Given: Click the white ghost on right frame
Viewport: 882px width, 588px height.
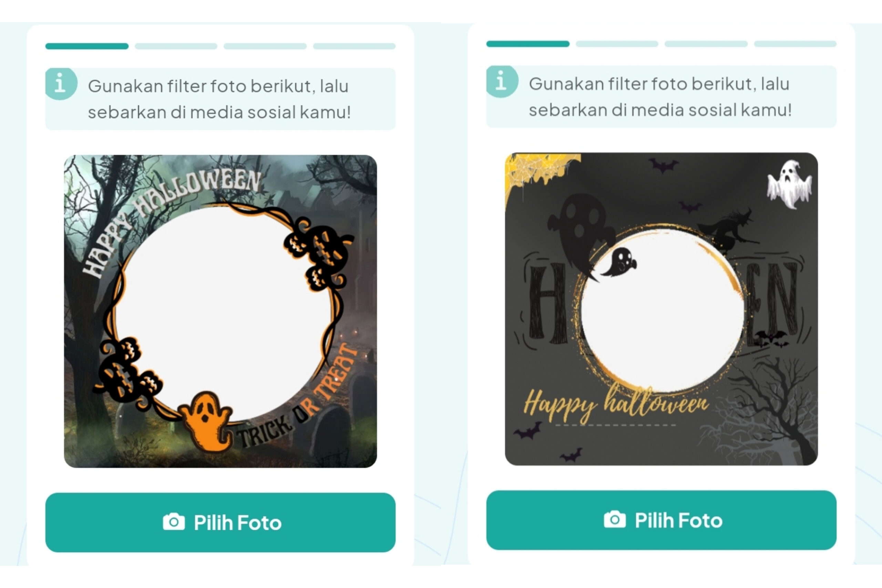Looking at the screenshot, I should 789,184.
